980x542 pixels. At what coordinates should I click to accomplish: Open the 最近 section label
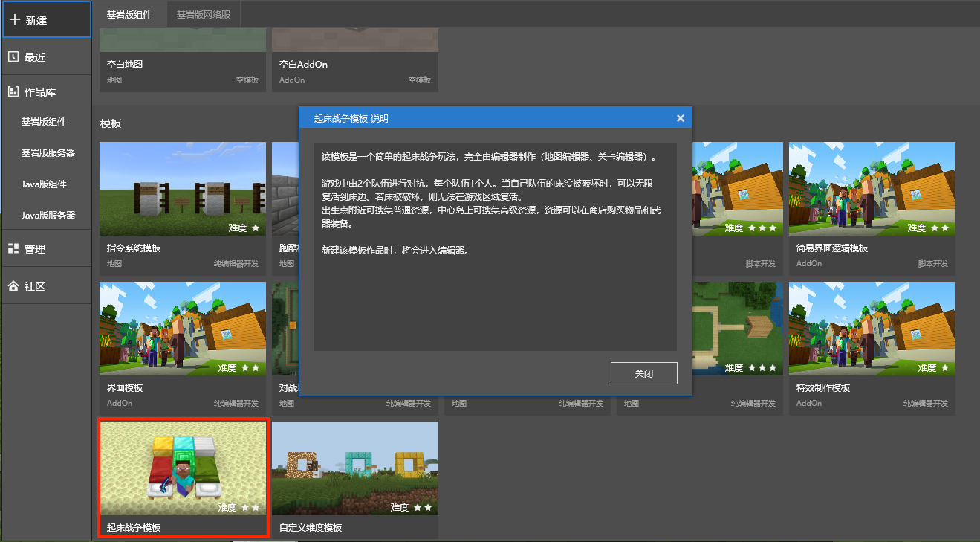point(35,57)
